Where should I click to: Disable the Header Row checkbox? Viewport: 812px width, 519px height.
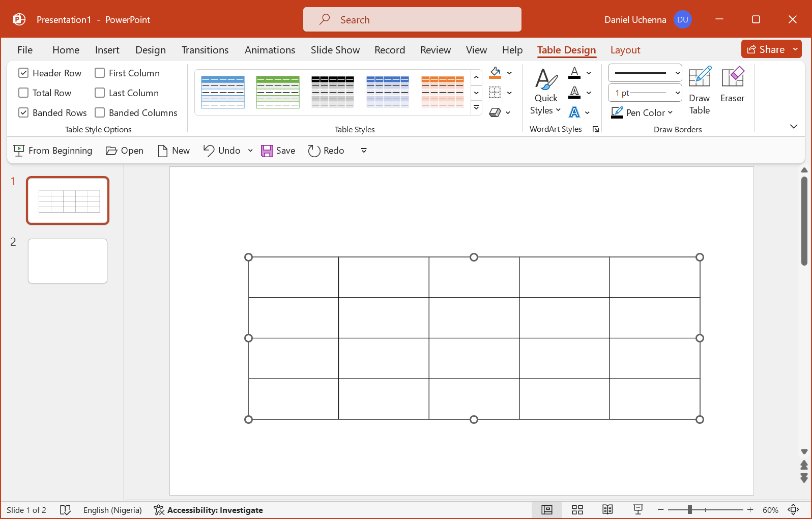tap(23, 73)
